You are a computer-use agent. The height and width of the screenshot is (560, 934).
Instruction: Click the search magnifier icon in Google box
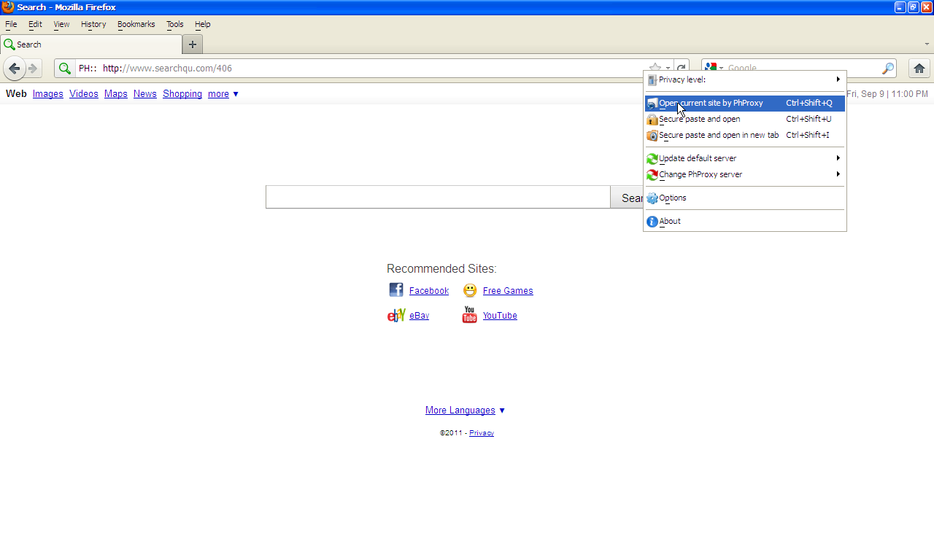pos(887,69)
